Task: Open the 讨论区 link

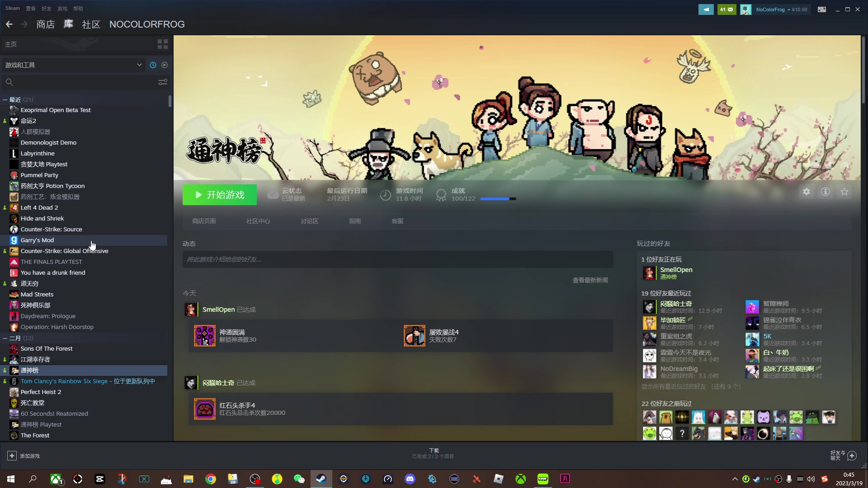Action: pyautogui.click(x=310, y=221)
